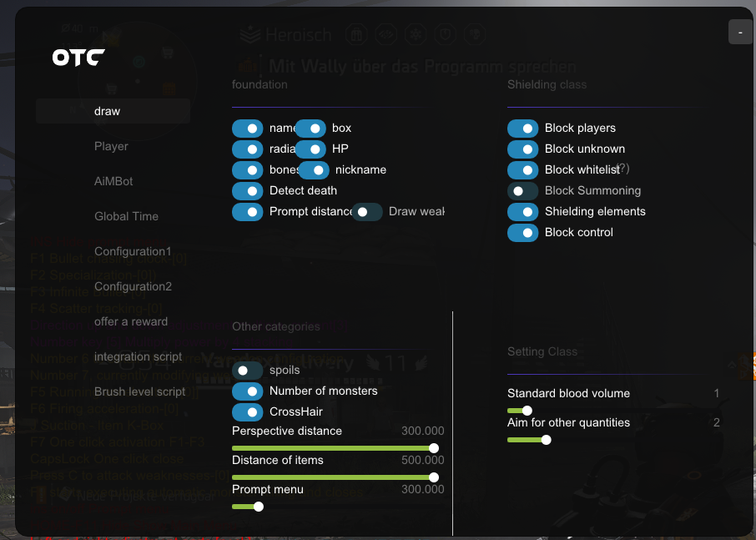Enable the Draw weak toggle
Image resolution: width=756 pixels, height=540 pixels.
pos(367,212)
